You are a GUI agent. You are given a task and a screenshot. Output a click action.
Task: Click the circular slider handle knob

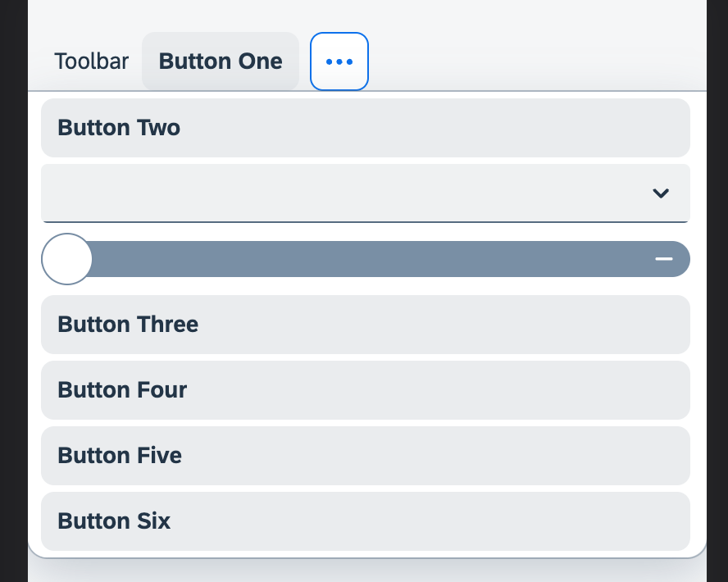(x=66, y=258)
